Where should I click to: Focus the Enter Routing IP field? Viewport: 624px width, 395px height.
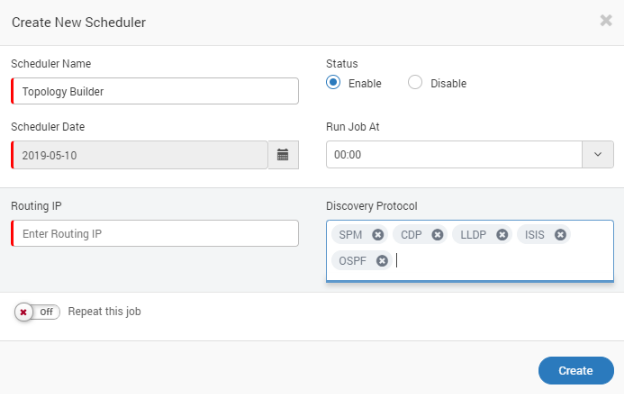(155, 233)
